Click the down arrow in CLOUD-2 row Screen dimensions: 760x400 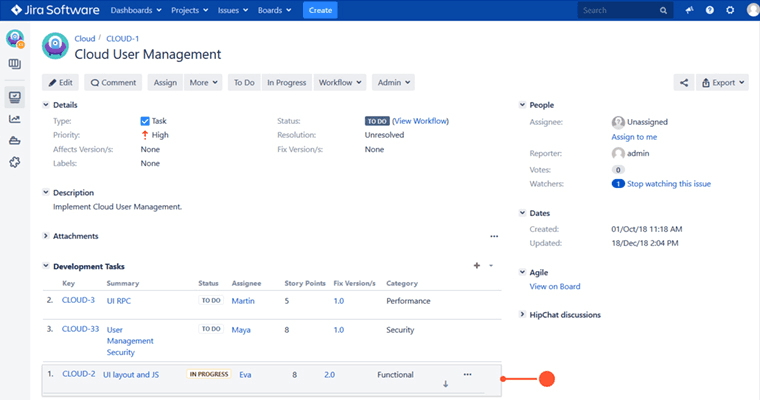tap(445, 384)
